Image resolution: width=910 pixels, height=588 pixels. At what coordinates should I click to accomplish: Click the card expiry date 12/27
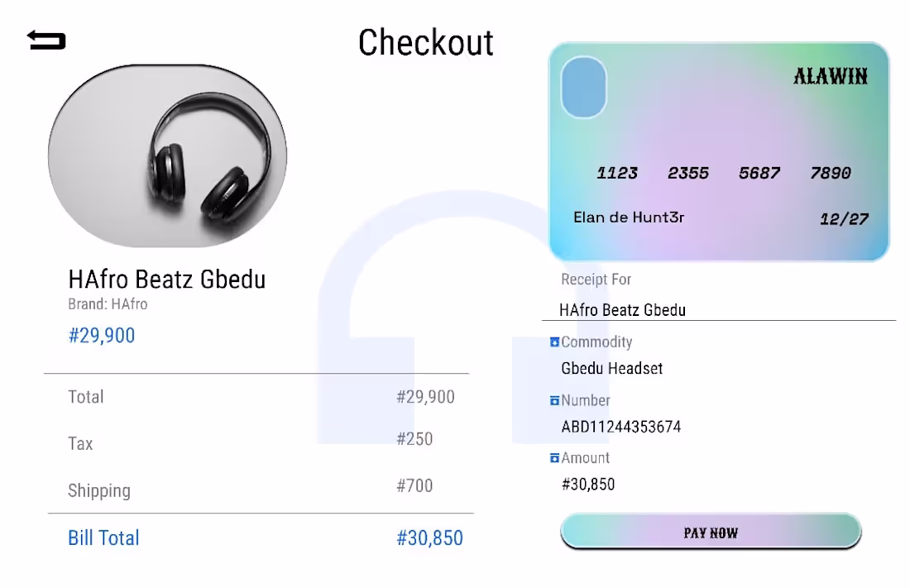(x=845, y=218)
